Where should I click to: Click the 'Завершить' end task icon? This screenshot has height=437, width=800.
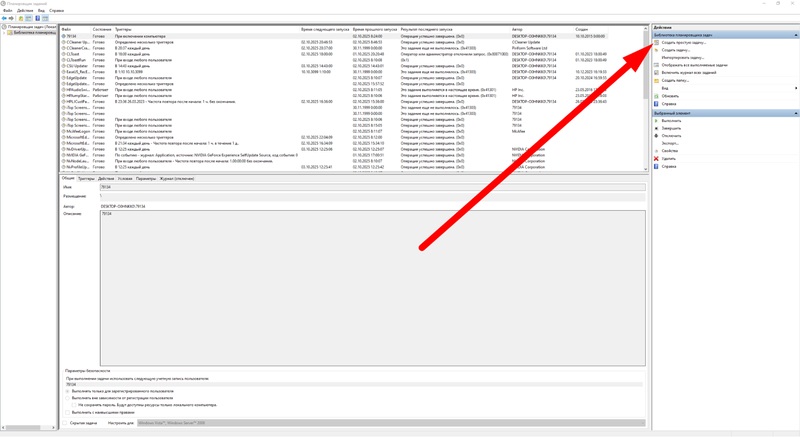pos(656,128)
